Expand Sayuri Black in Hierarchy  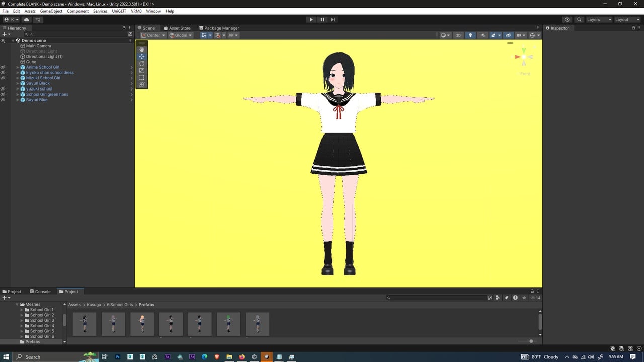click(x=18, y=83)
